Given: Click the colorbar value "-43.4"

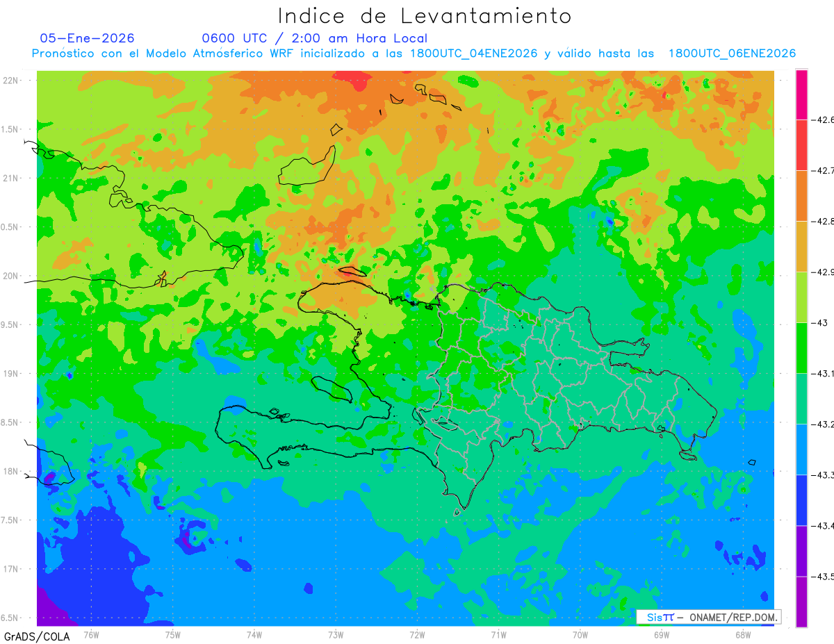Looking at the screenshot, I should (822, 526).
